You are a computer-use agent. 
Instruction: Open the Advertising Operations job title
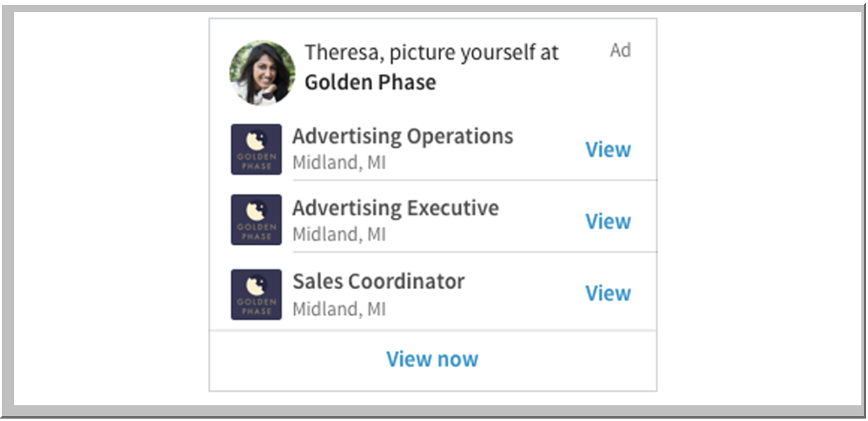pos(403,137)
